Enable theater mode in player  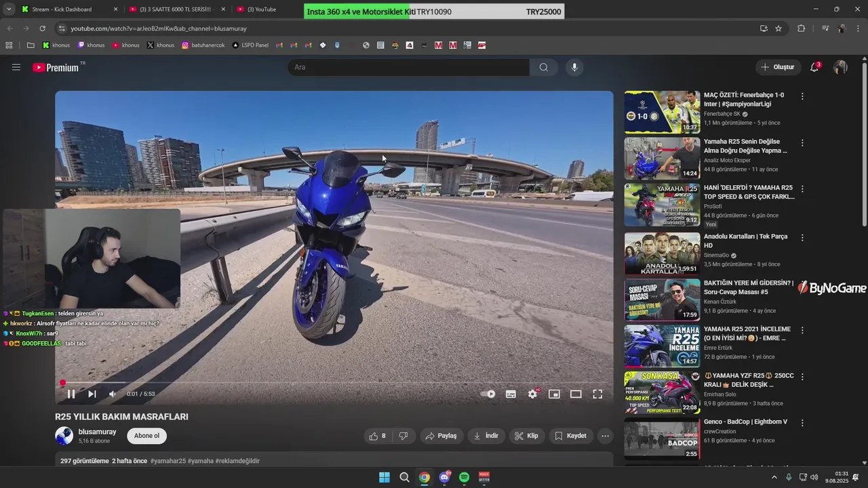(x=576, y=394)
